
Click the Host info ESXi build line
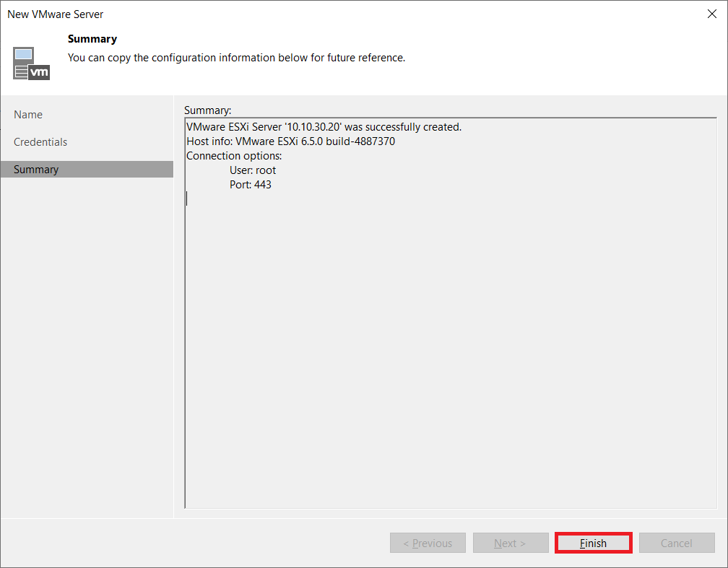[290, 141]
